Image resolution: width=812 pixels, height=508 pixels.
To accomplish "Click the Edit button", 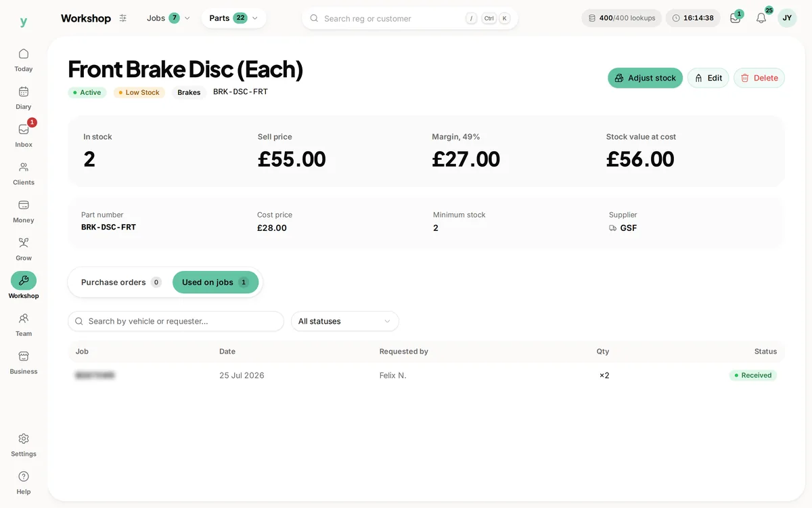I will [x=708, y=78].
